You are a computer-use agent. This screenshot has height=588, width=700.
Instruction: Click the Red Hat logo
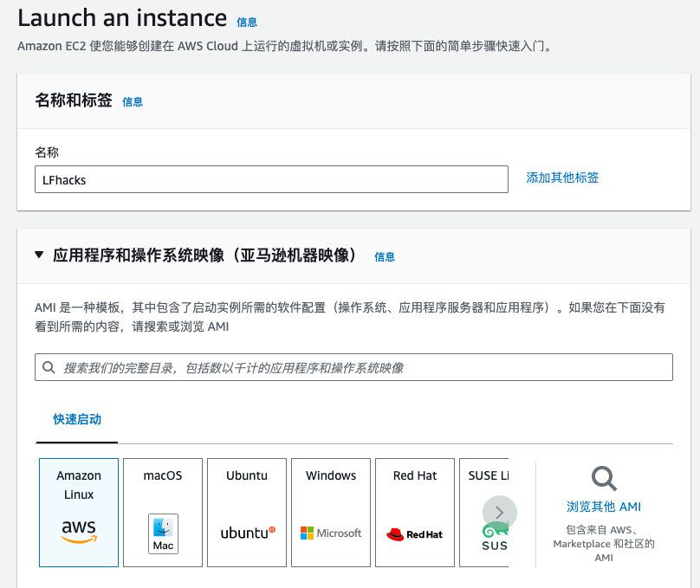pyautogui.click(x=415, y=534)
